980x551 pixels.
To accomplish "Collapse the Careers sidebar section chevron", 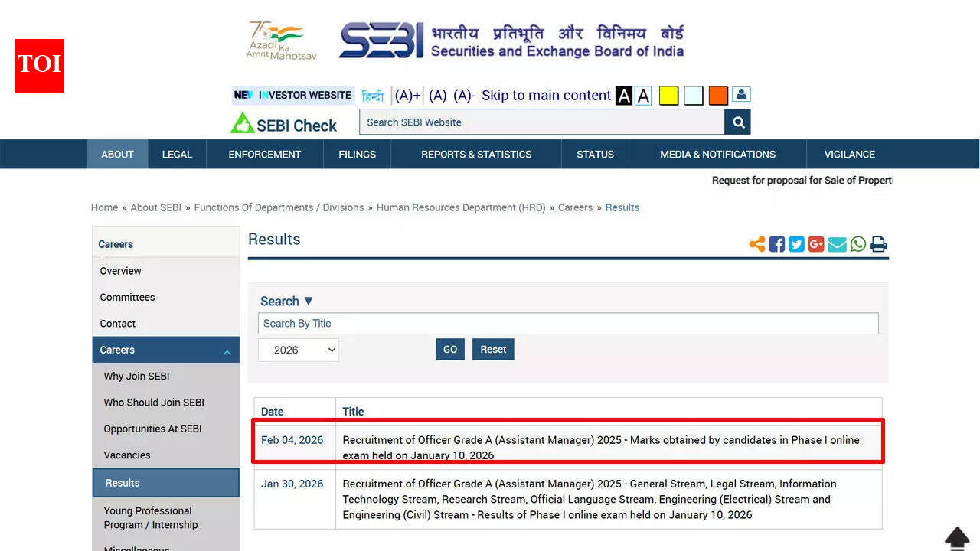I will click(x=227, y=351).
